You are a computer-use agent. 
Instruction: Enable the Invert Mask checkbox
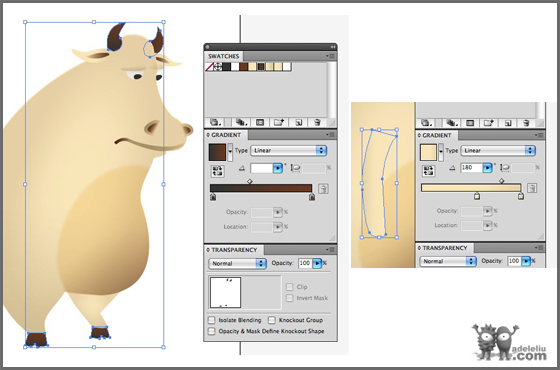pos(290,298)
